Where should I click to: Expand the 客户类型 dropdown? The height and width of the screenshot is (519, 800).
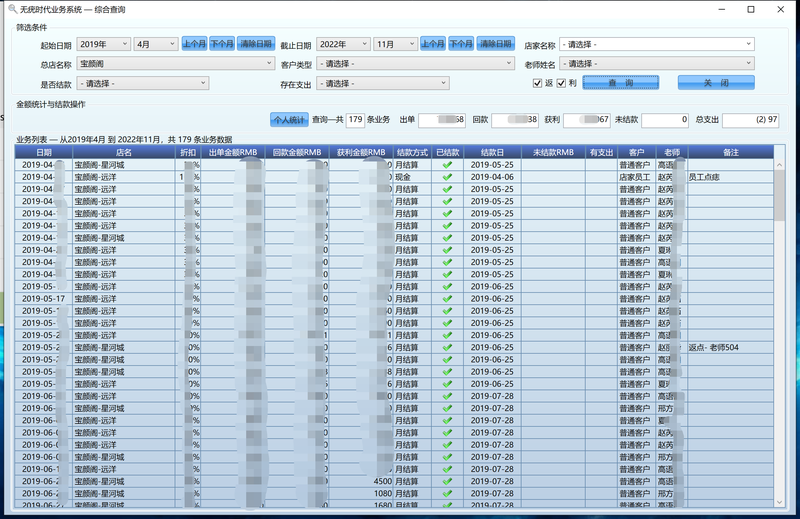click(x=415, y=63)
